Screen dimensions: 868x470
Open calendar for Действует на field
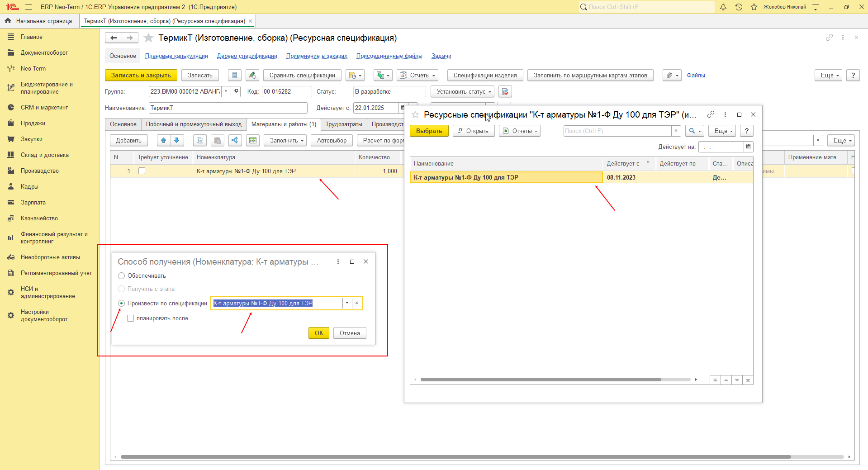[x=749, y=147]
